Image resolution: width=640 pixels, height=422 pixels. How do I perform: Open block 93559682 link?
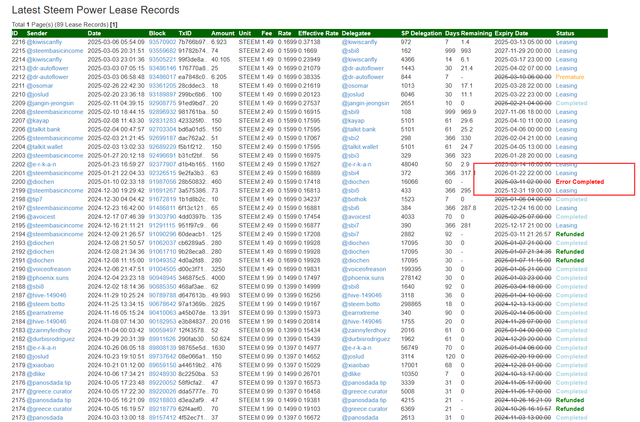point(162,51)
